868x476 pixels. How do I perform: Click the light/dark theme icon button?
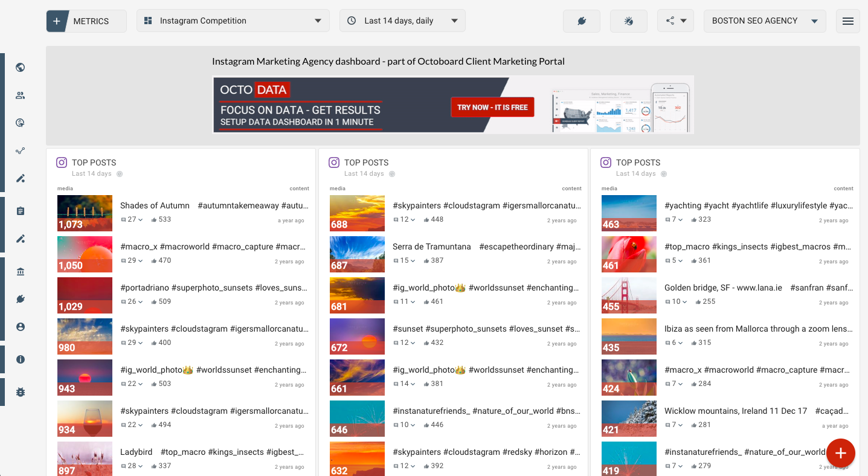coord(629,21)
